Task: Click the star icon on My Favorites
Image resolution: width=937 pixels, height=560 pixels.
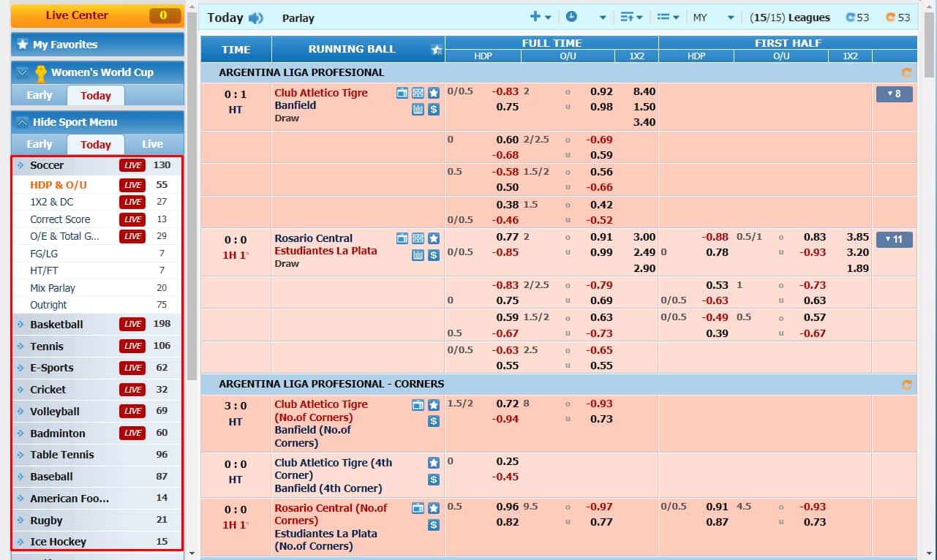Action: (x=22, y=45)
